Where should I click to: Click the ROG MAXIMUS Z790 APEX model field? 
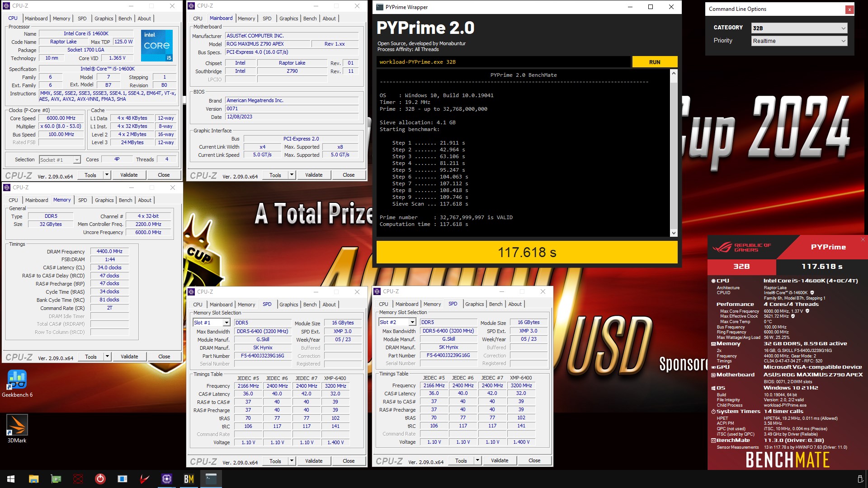click(x=268, y=44)
